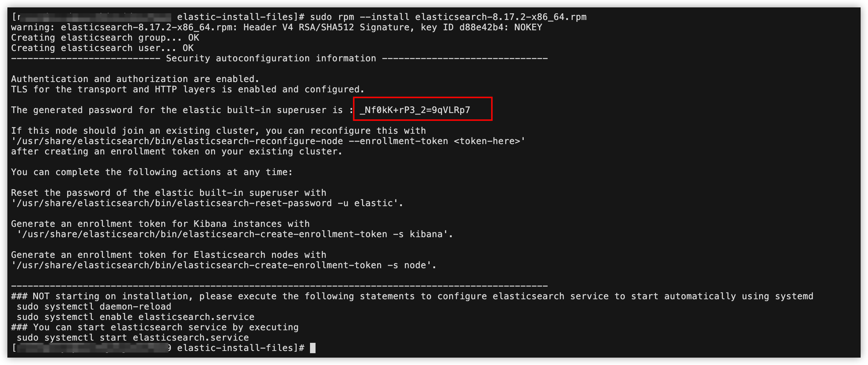Click the sudo systemctl daemon-reload line
868x365 pixels.
click(x=94, y=307)
